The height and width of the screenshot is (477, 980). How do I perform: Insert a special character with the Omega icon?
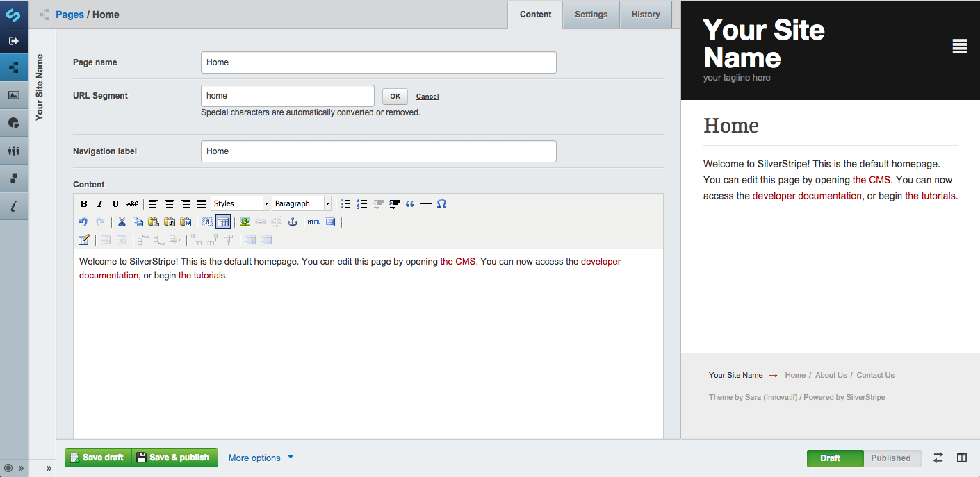point(442,203)
